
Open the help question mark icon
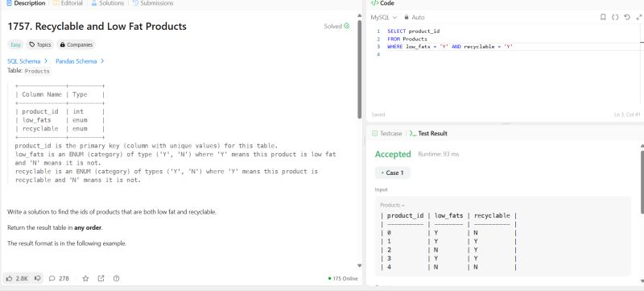(x=116, y=278)
